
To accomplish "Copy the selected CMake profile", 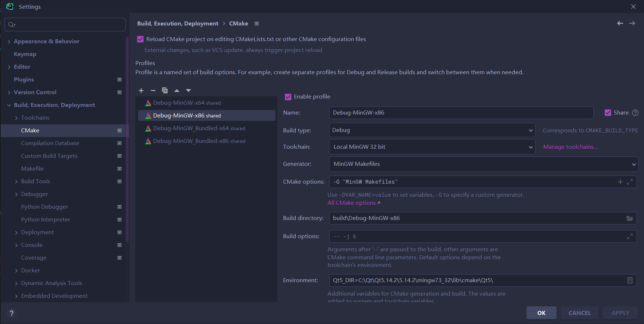I will tap(165, 91).
